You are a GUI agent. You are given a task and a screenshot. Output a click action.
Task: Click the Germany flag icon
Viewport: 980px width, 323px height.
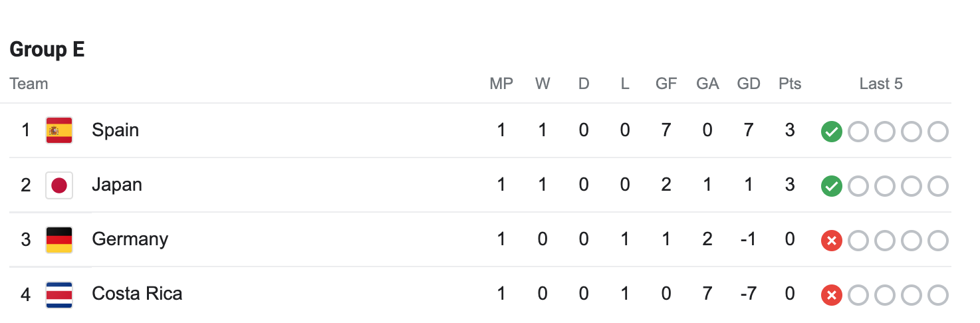59,239
